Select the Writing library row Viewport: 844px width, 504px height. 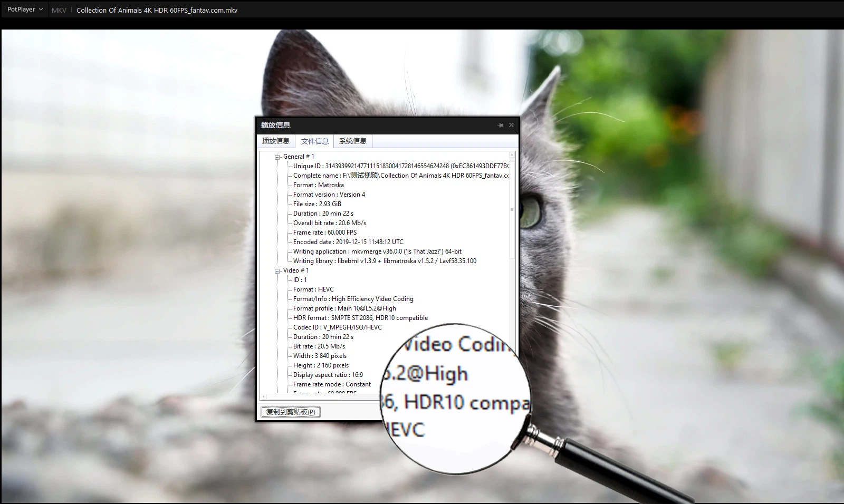(x=385, y=261)
